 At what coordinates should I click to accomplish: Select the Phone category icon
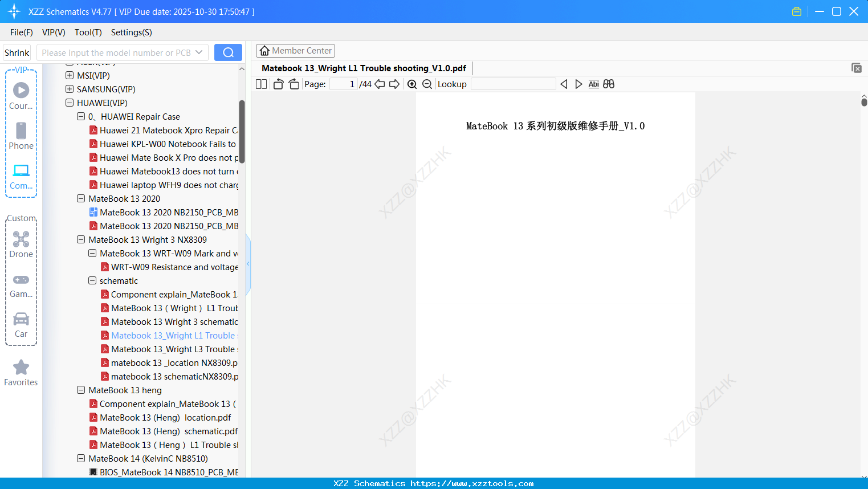[21, 136]
